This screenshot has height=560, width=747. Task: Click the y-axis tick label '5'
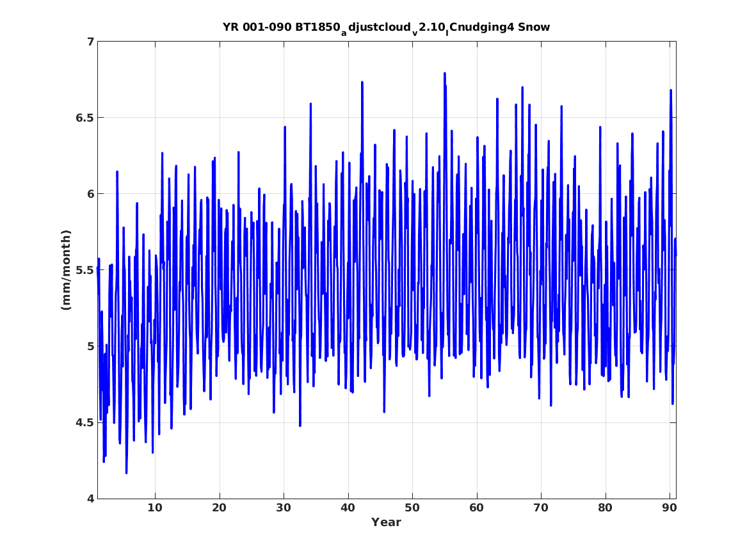(90, 346)
